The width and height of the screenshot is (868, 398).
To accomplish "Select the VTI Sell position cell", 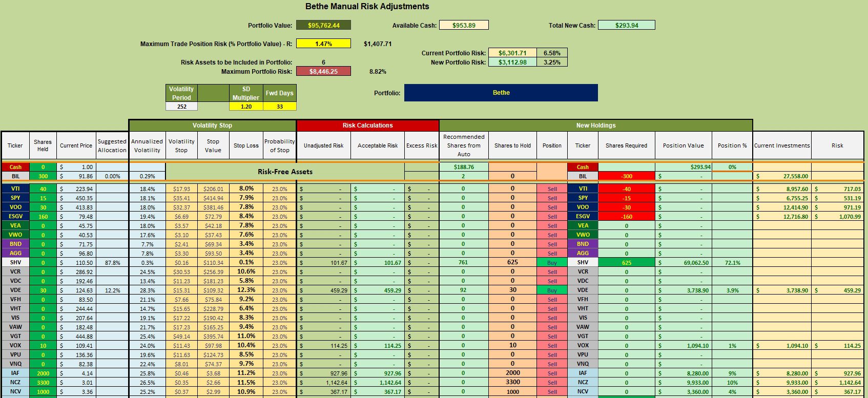I will click(x=552, y=189).
